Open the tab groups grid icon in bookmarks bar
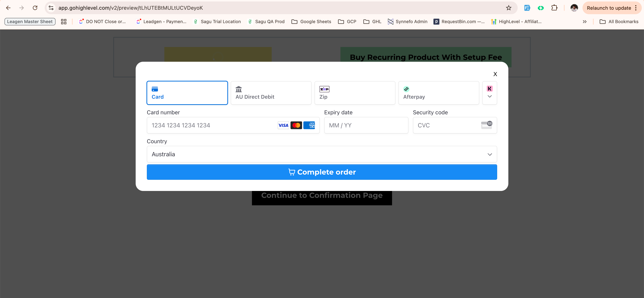Viewport: 644px width, 298px height. pos(64,21)
